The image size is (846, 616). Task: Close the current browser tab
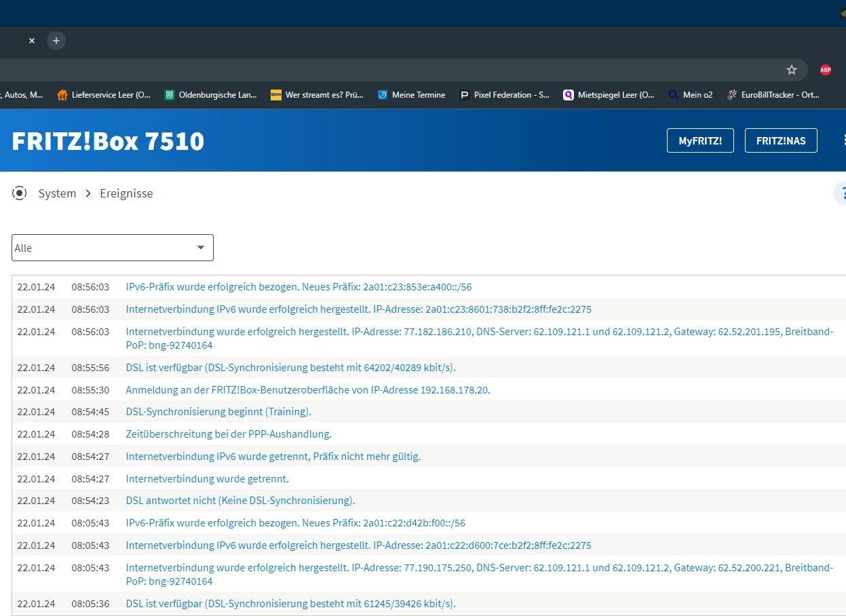(x=31, y=41)
